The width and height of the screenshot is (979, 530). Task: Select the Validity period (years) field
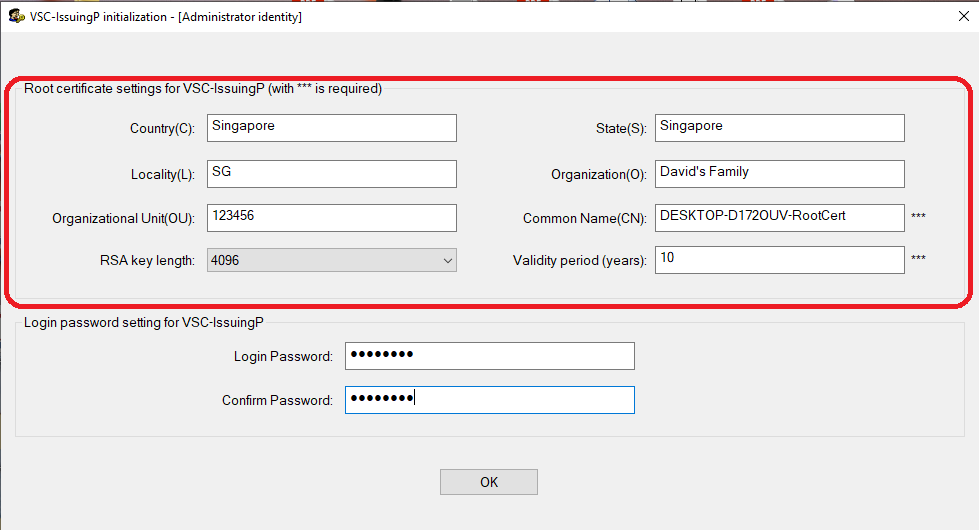coord(779,260)
